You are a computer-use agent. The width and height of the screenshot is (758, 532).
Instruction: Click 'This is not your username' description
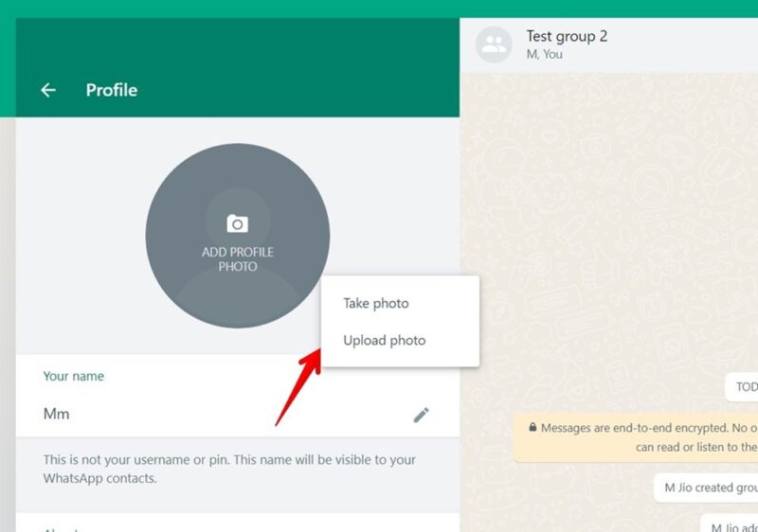pos(229,469)
